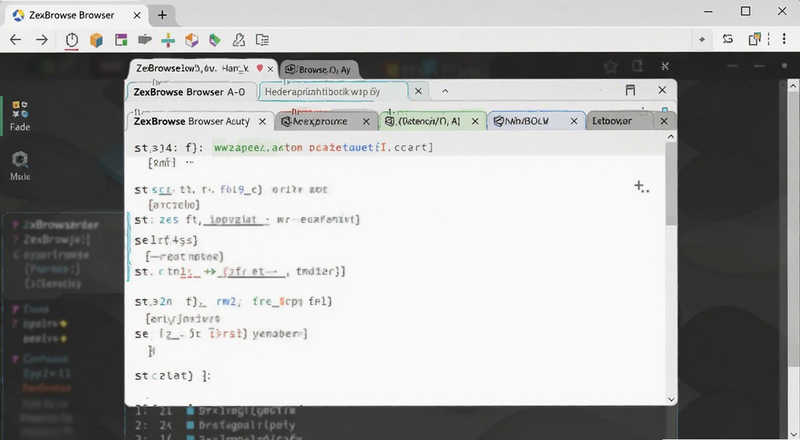
Task: Open the colored duplicate-windows icon
Action: pyautogui.click(x=755, y=39)
